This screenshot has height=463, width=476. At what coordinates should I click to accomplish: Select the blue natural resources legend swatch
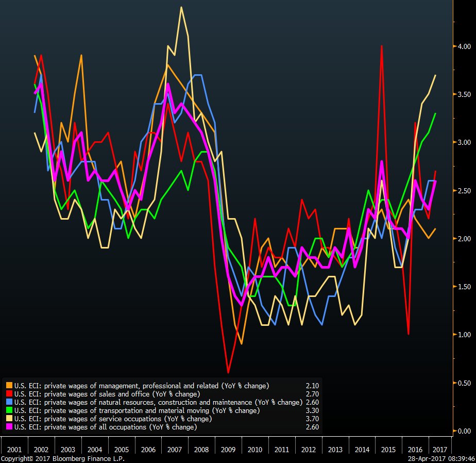(x=9, y=402)
